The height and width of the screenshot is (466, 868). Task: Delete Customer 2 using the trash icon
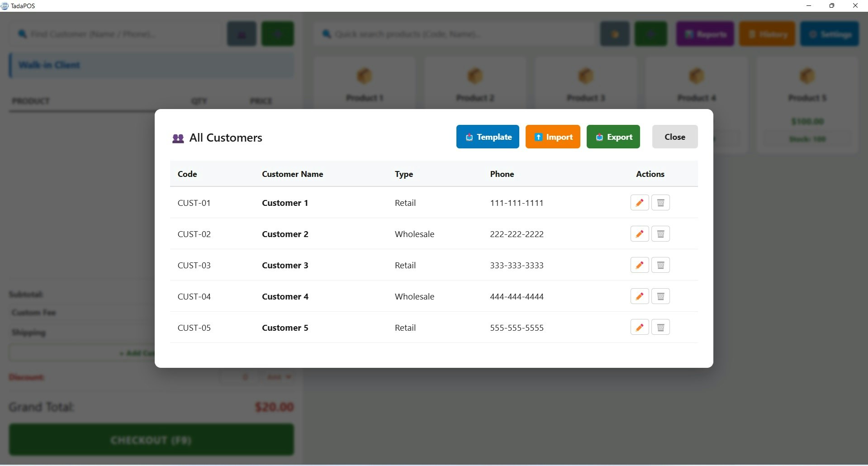660,234
